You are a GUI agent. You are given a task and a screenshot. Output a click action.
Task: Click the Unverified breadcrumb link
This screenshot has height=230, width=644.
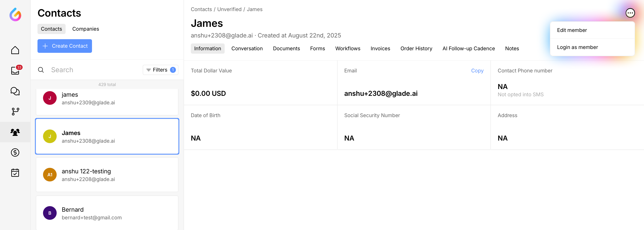coord(229,9)
